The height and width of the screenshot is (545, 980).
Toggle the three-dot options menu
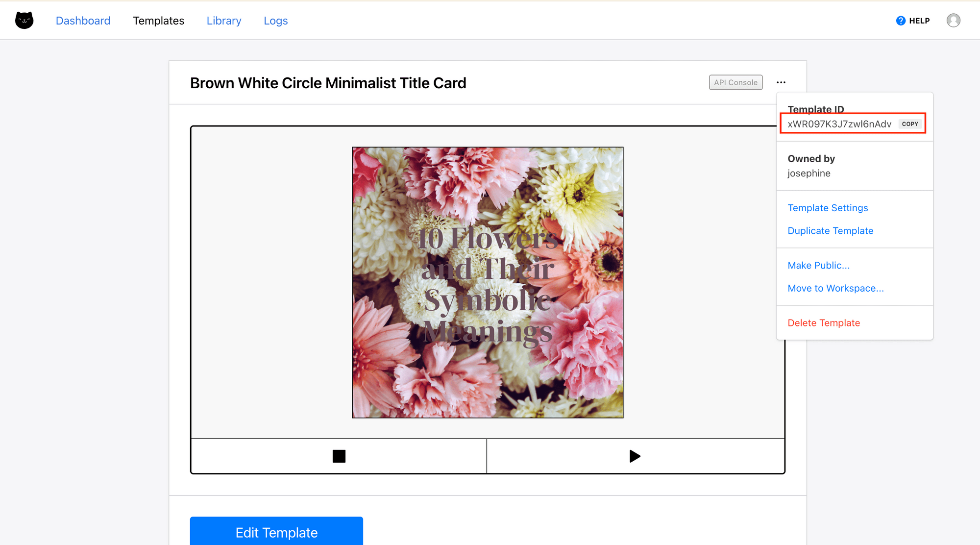coord(781,82)
